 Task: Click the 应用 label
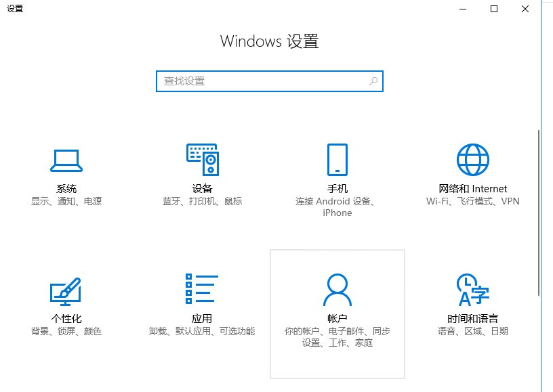pos(202,319)
